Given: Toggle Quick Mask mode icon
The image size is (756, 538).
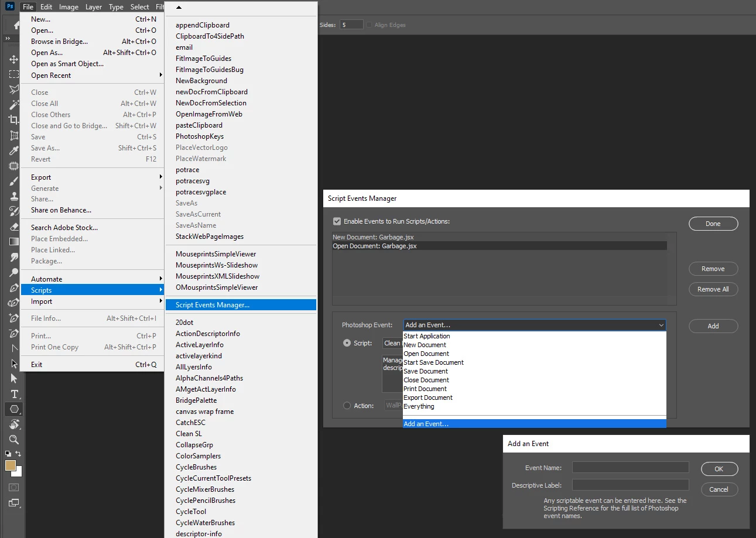Looking at the screenshot, I should (13, 487).
